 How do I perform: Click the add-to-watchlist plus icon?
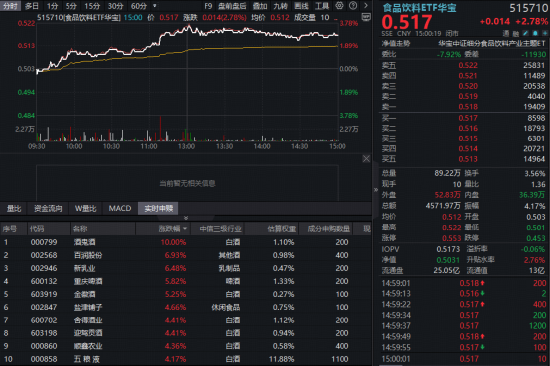[545, 33]
